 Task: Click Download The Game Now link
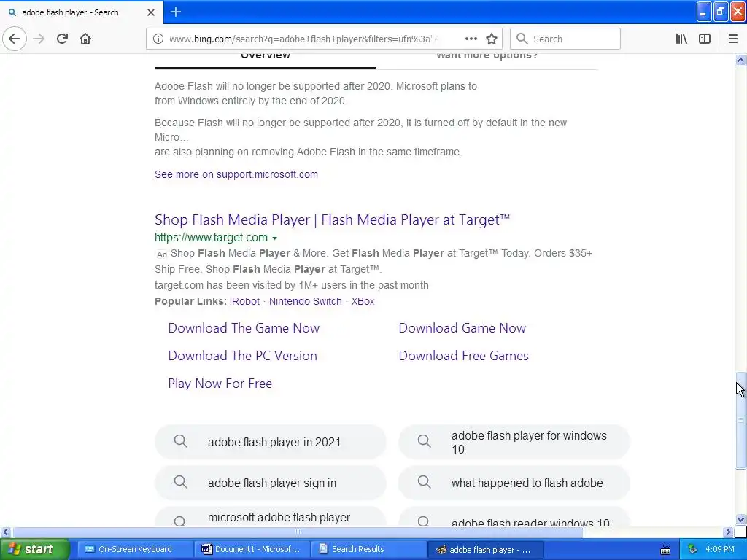tap(244, 328)
